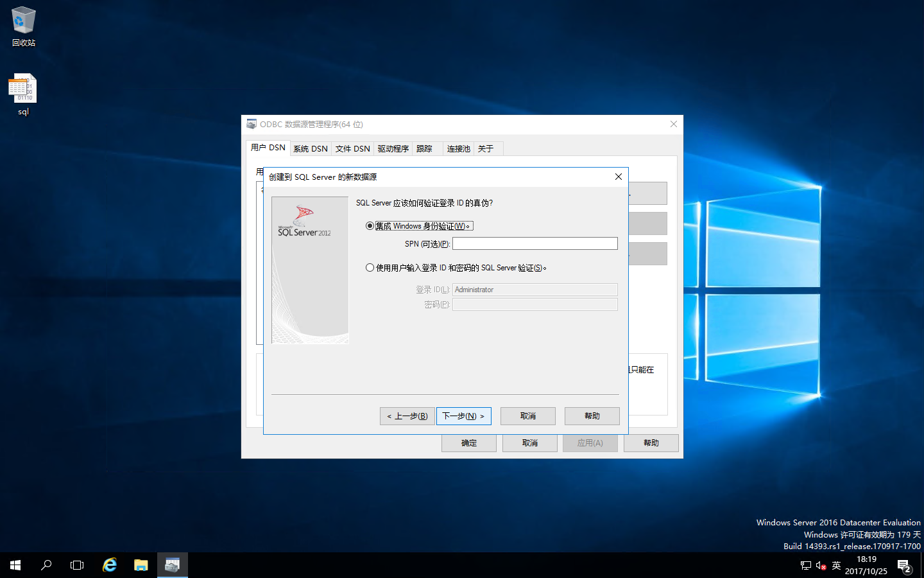Screen dimensions: 924x578
Task: Click 应用 in ODBC administrator window
Action: pos(590,443)
